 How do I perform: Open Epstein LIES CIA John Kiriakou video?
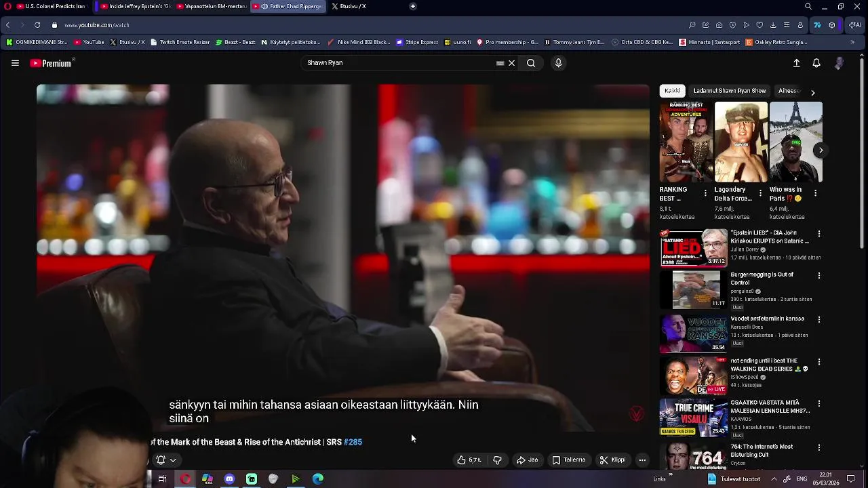point(693,247)
